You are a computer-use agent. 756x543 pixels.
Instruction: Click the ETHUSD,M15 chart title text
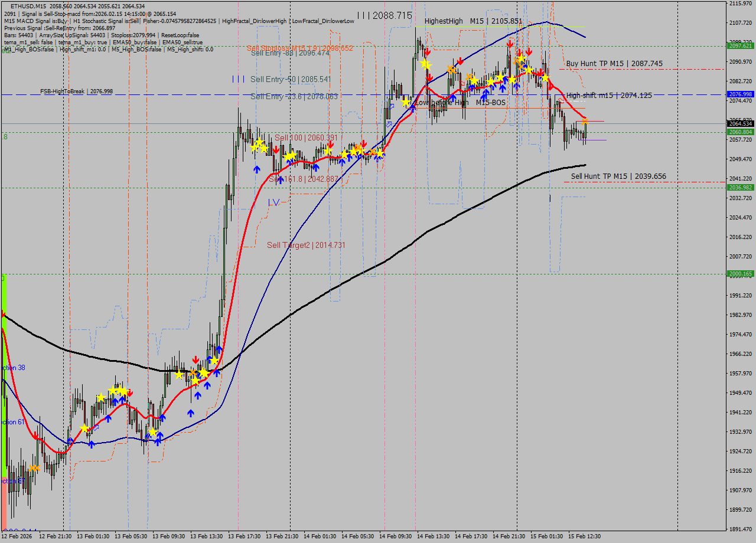click(x=28, y=6)
